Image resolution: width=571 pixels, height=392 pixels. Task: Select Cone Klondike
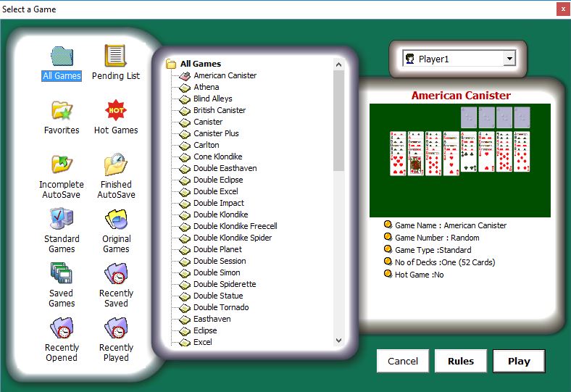(x=218, y=157)
